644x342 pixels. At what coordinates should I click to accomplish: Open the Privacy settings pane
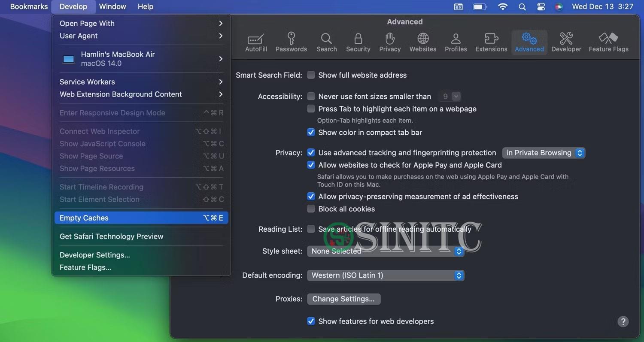390,42
